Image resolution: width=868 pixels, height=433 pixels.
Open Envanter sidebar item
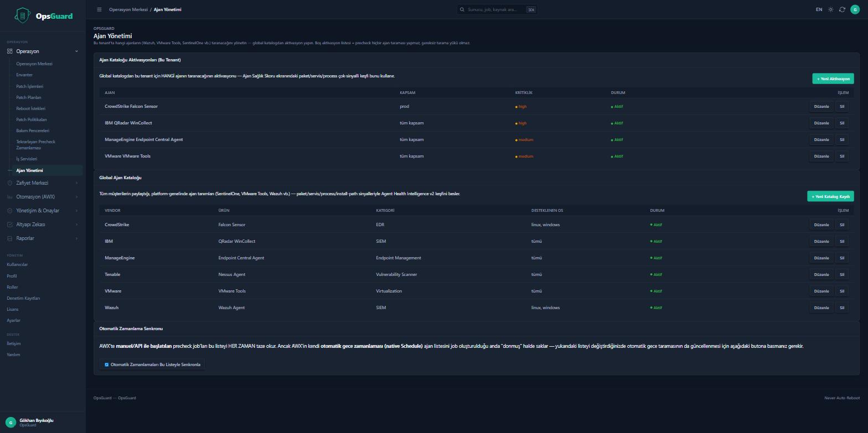click(x=24, y=75)
